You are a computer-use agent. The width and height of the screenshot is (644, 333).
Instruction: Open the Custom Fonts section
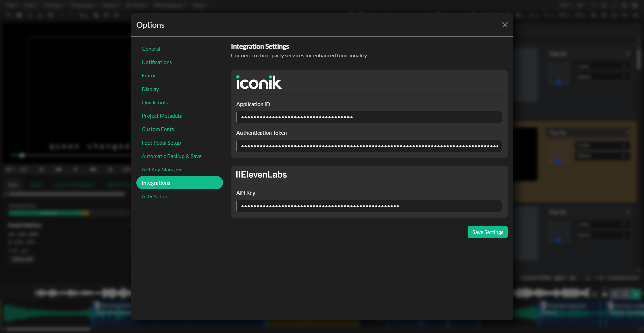(x=158, y=129)
